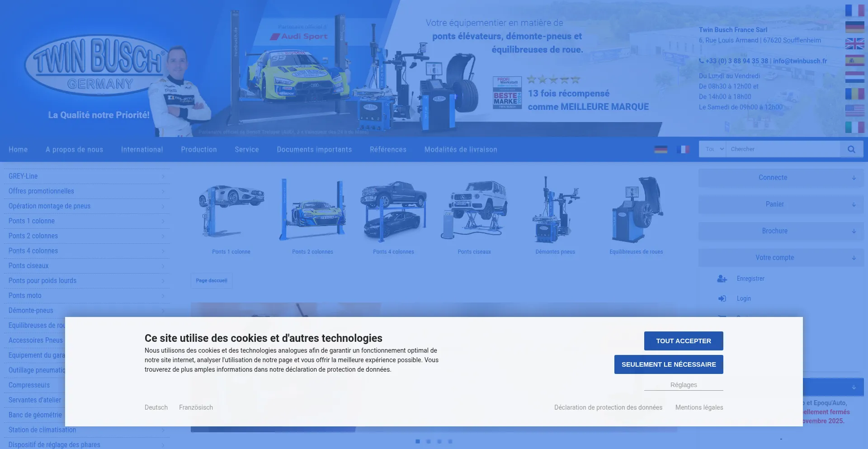Viewport: 868px width, 449px height.
Task: Accept all cookies with Tout Accepter
Action: pos(683,341)
